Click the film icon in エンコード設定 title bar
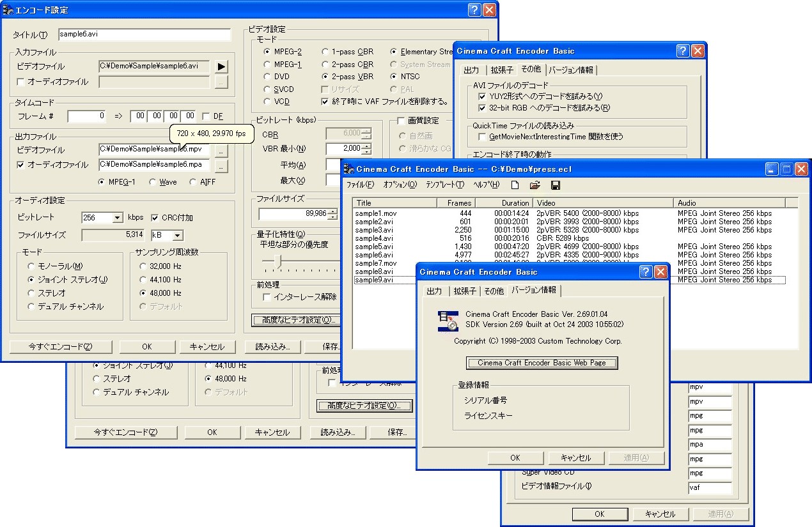812x527 pixels. point(8,10)
